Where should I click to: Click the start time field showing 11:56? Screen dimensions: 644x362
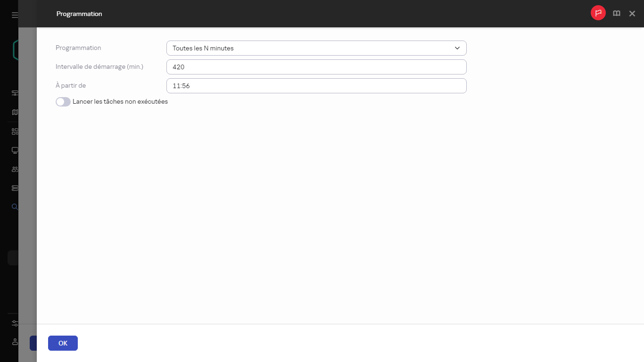[316, 86]
